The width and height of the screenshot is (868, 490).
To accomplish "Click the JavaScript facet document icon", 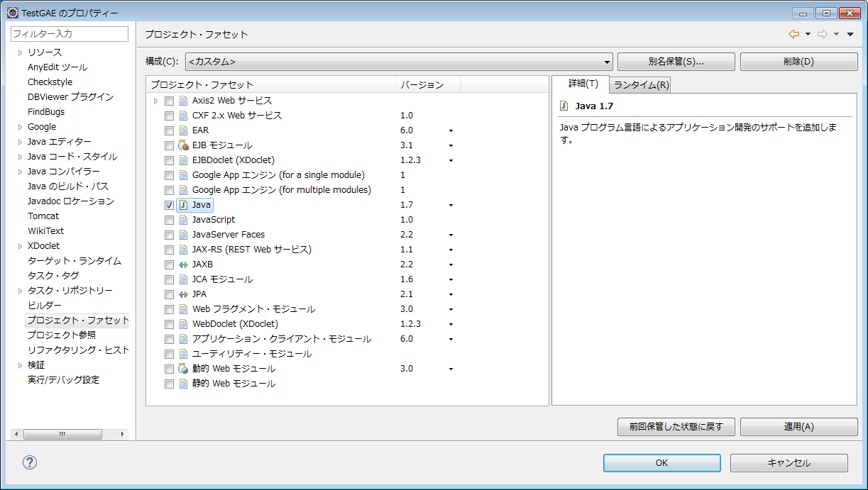I will coord(183,220).
